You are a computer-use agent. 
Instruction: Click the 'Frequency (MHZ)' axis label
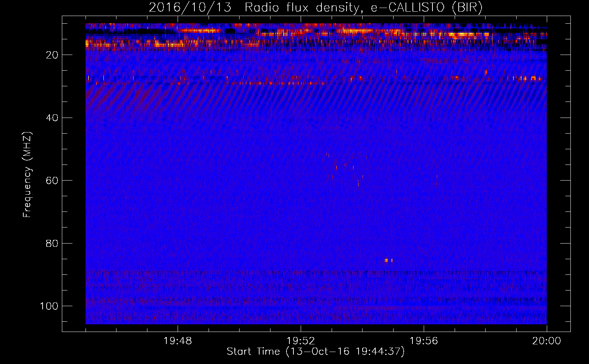pyautogui.click(x=27, y=175)
